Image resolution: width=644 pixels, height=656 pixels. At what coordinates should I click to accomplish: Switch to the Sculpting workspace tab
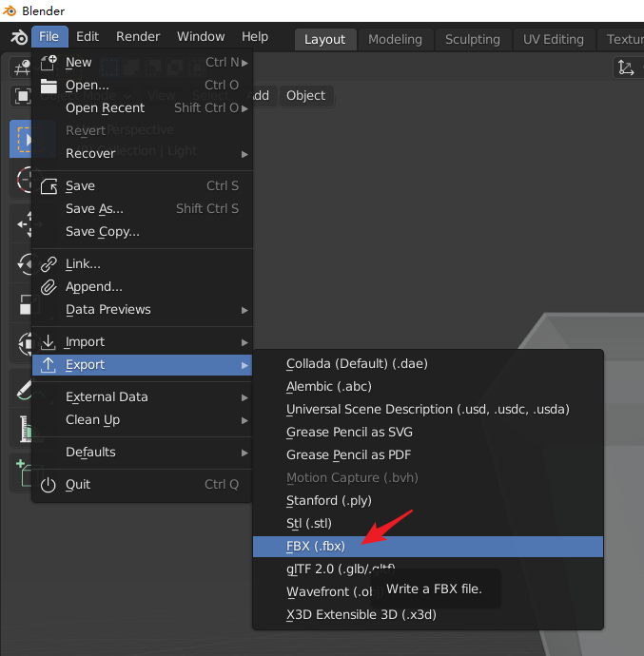(473, 39)
